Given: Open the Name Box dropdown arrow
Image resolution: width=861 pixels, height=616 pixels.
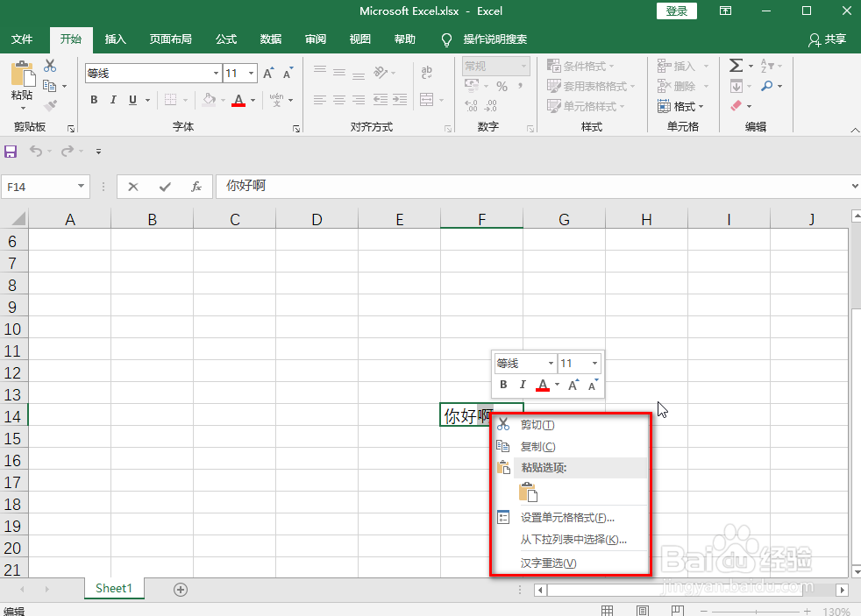Looking at the screenshot, I should 81,187.
